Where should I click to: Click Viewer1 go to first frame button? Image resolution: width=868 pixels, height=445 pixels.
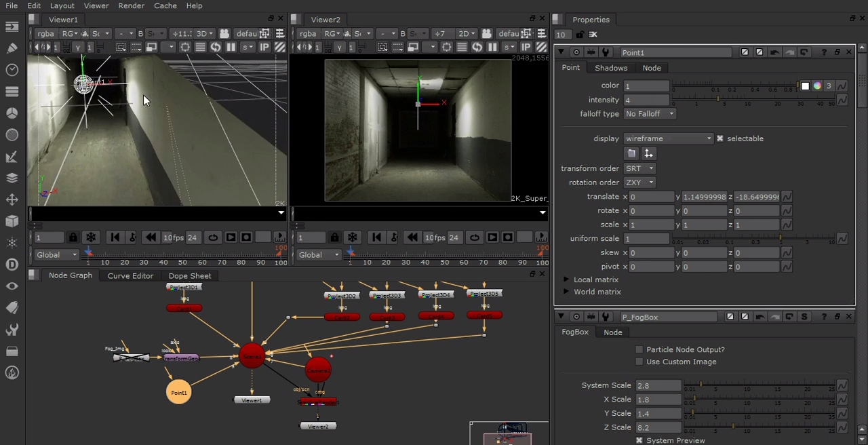[x=115, y=237]
